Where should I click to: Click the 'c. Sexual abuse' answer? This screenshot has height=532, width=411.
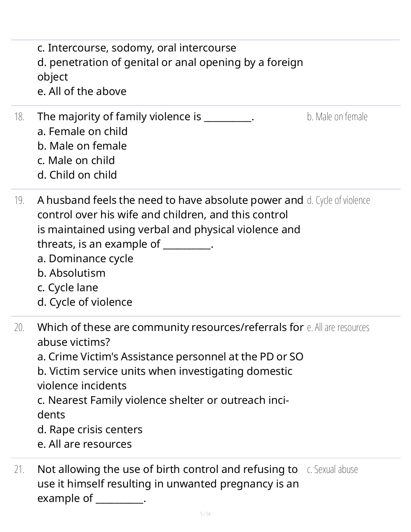(332, 469)
